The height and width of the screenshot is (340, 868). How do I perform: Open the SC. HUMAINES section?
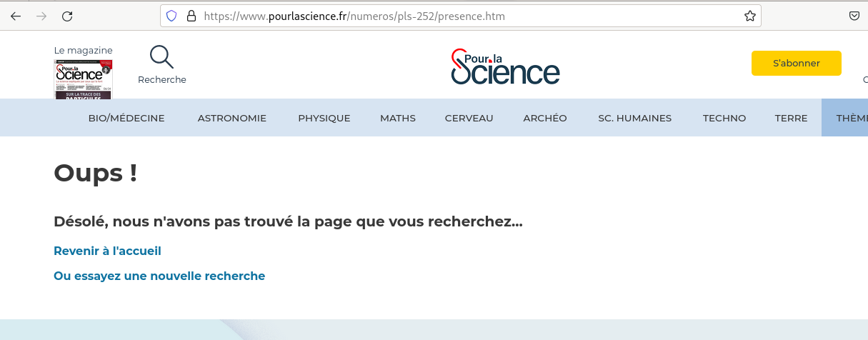coord(635,118)
